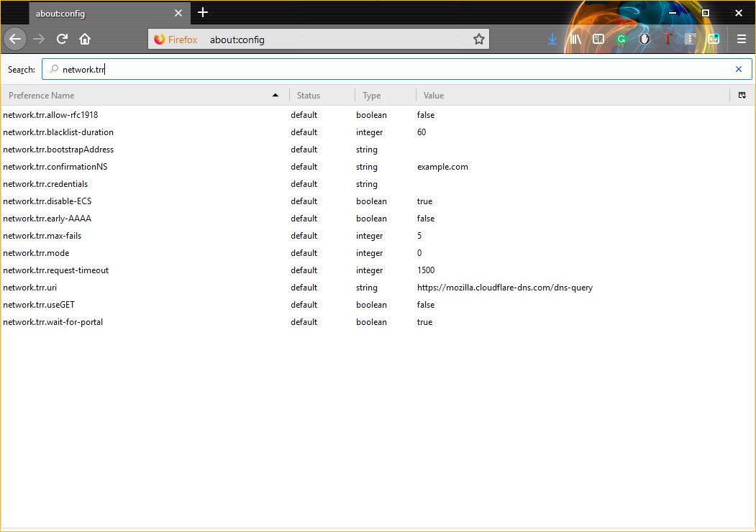Sort by the Preference Name column
756x532 pixels.
click(x=144, y=95)
